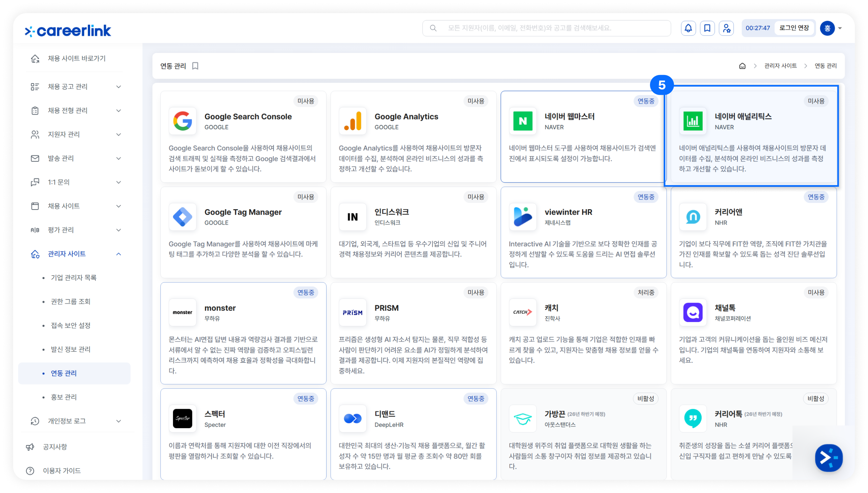
Task: Open 기업 관리자 목록 submenu item
Action: pyautogui.click(x=74, y=278)
